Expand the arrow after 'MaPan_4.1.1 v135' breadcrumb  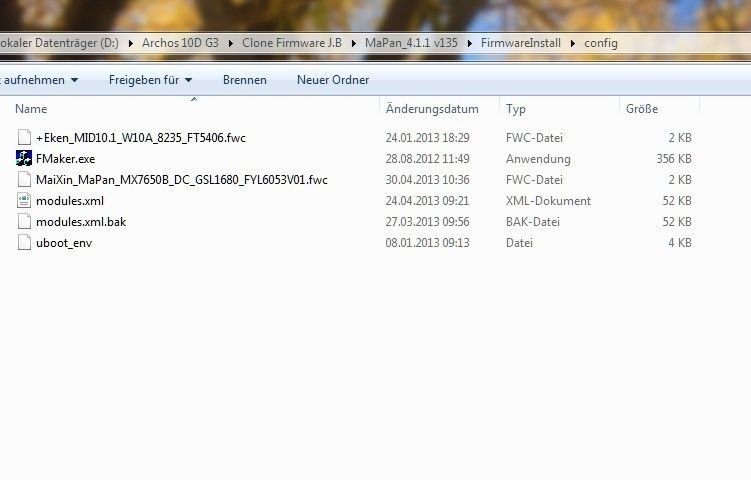pos(469,43)
